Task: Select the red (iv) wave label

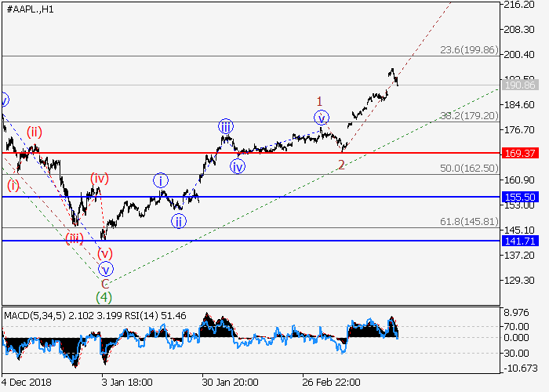Action: tap(100, 179)
